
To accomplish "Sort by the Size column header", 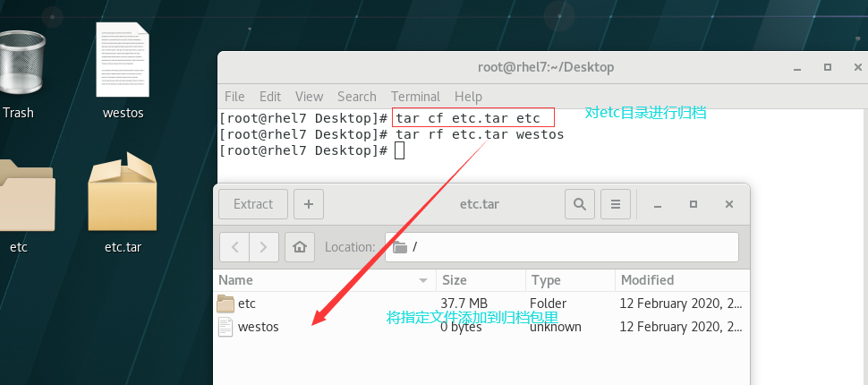I will pyautogui.click(x=481, y=280).
